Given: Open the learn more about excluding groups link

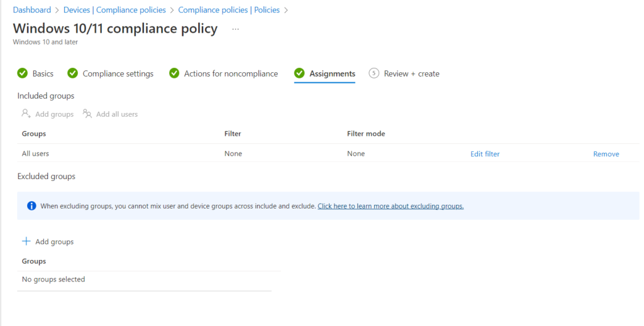Looking at the screenshot, I should click(x=391, y=206).
